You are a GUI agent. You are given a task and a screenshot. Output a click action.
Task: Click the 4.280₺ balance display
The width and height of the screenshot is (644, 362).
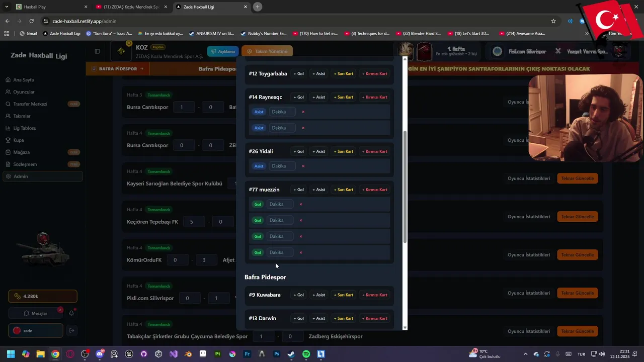pos(43,297)
